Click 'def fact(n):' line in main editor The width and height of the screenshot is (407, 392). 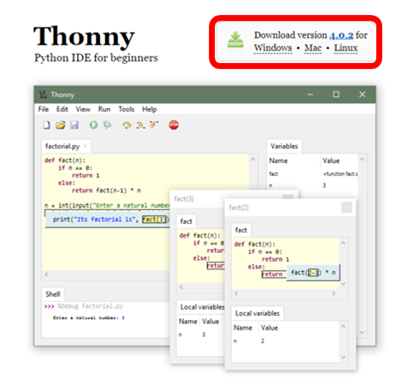click(65, 160)
